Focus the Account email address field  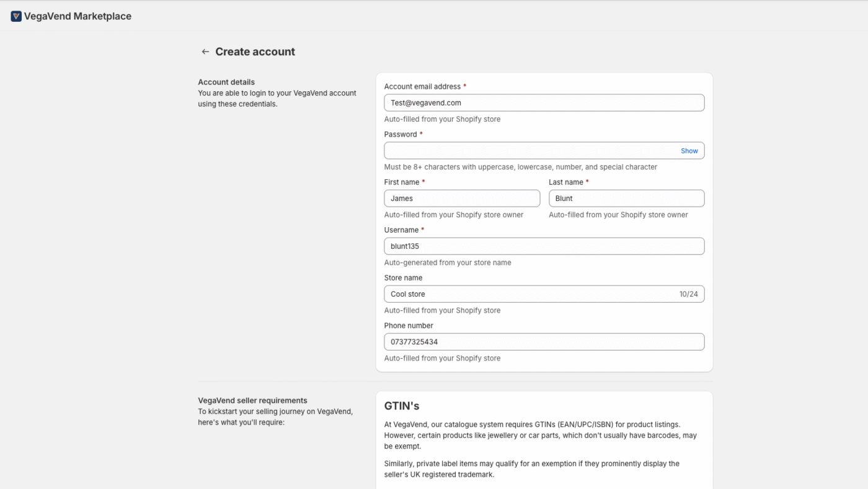pos(544,103)
